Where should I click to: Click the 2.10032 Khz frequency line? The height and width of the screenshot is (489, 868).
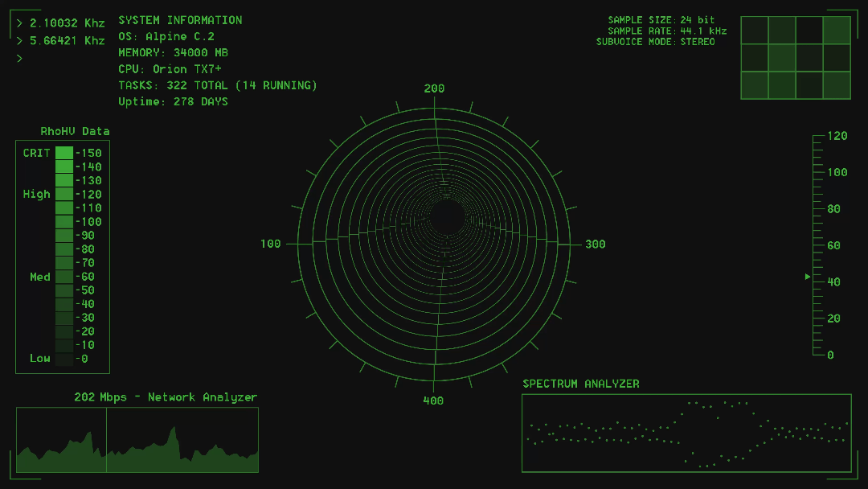click(x=61, y=23)
